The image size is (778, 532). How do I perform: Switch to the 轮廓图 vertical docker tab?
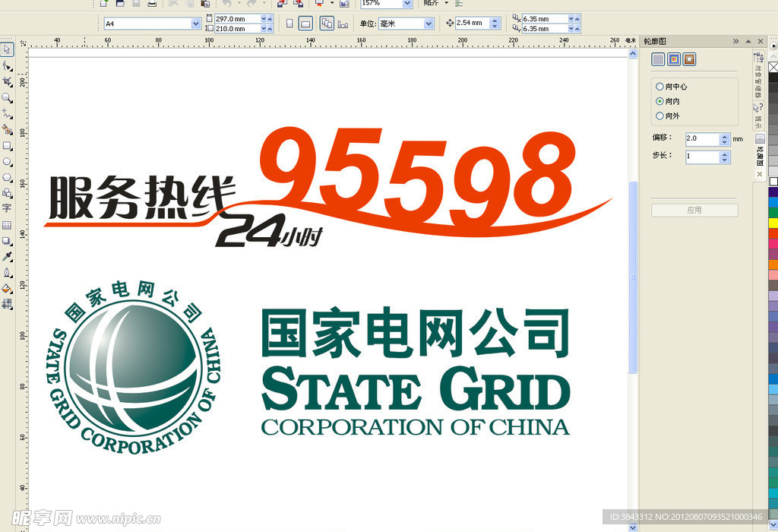(x=760, y=156)
